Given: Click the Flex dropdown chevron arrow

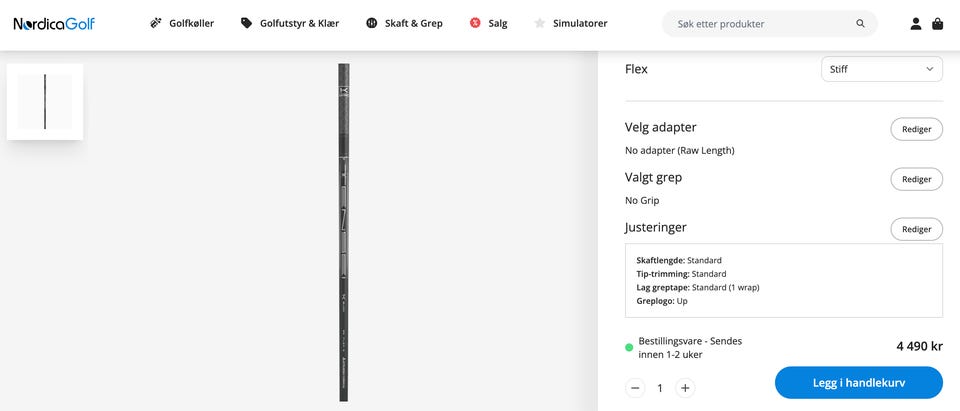Looking at the screenshot, I should (929, 69).
